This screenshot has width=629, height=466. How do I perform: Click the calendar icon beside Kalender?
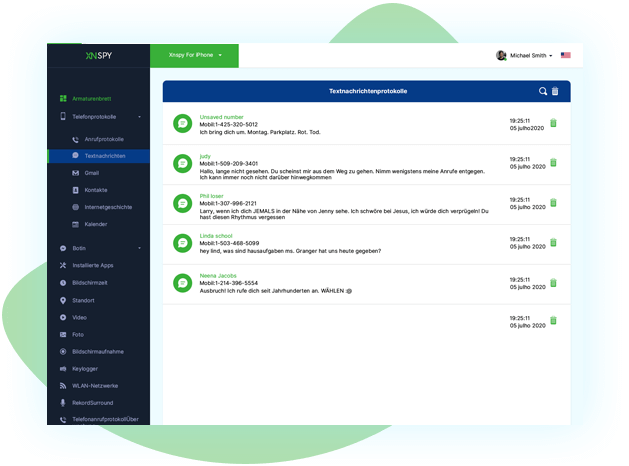click(x=75, y=224)
